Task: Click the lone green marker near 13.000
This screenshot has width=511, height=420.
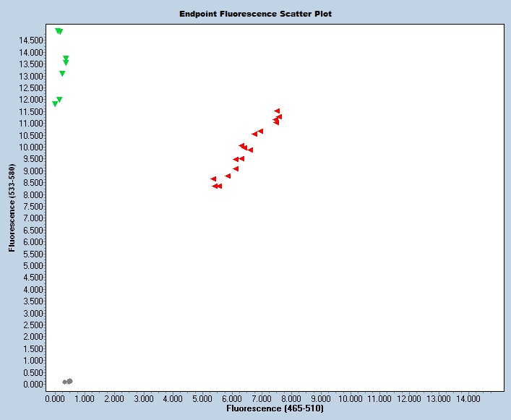Action: tap(62, 74)
